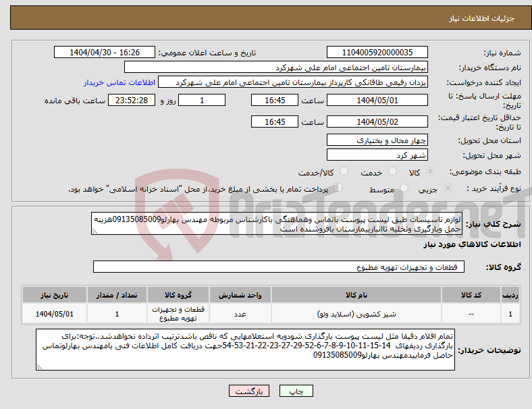The height and width of the screenshot is (409, 532).
Task: Select the کالا radio button
Action: coord(430,171)
